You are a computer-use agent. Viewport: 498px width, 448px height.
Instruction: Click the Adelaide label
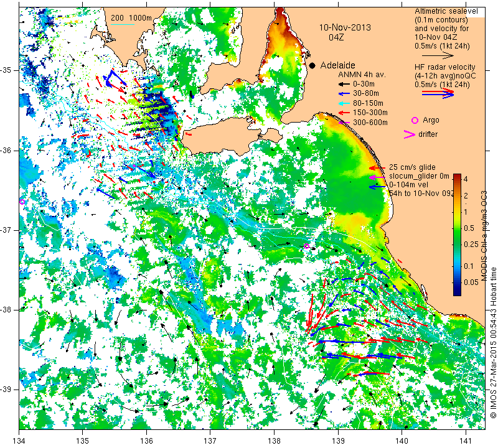tap(337, 65)
